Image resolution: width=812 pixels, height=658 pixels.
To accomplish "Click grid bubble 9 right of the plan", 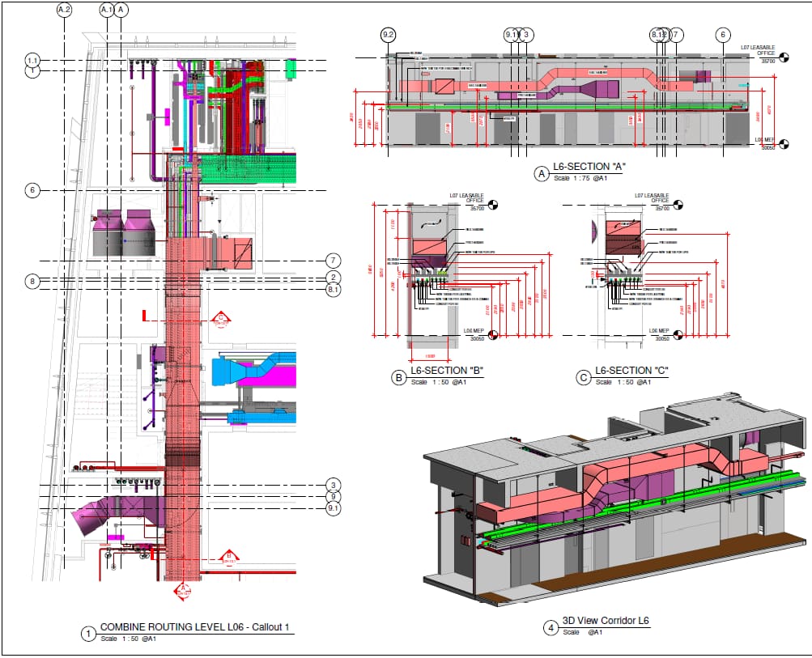I will tap(334, 497).
